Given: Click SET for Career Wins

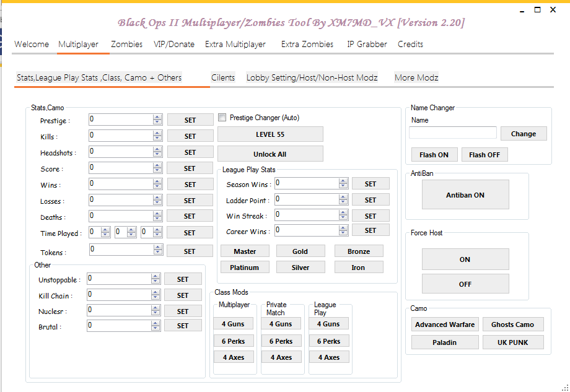Looking at the screenshot, I should click(370, 230).
